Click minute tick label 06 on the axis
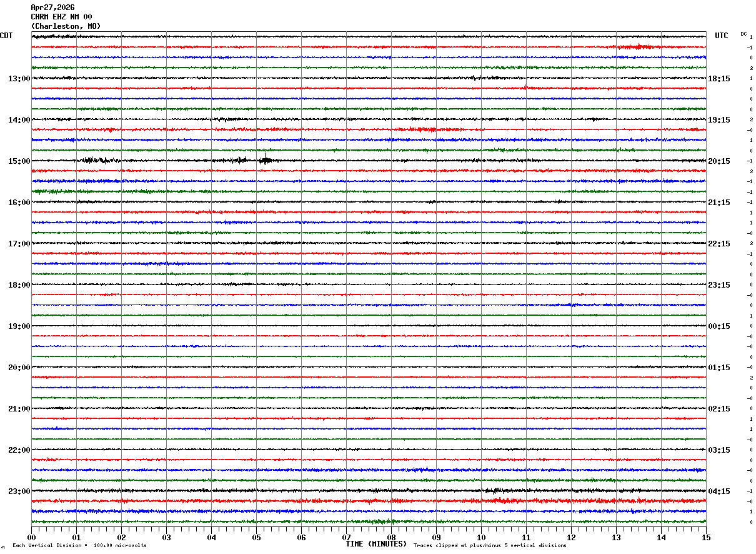Screen dimensions: 756x554 pos(301,537)
